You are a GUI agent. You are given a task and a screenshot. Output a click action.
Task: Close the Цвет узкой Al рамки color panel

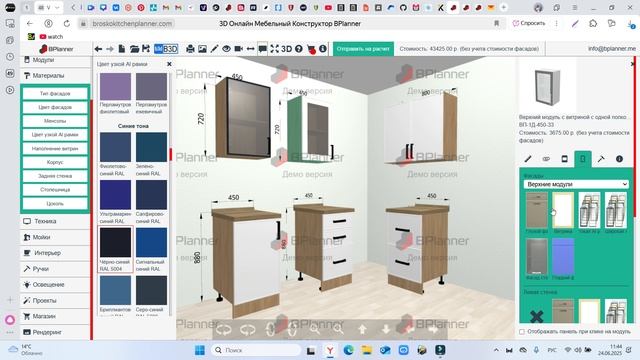pos(169,64)
